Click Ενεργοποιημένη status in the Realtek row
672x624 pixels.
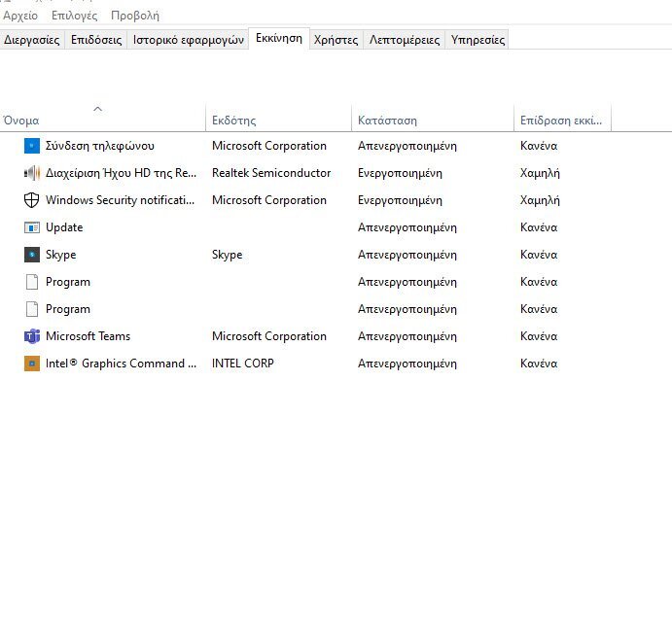tap(400, 173)
